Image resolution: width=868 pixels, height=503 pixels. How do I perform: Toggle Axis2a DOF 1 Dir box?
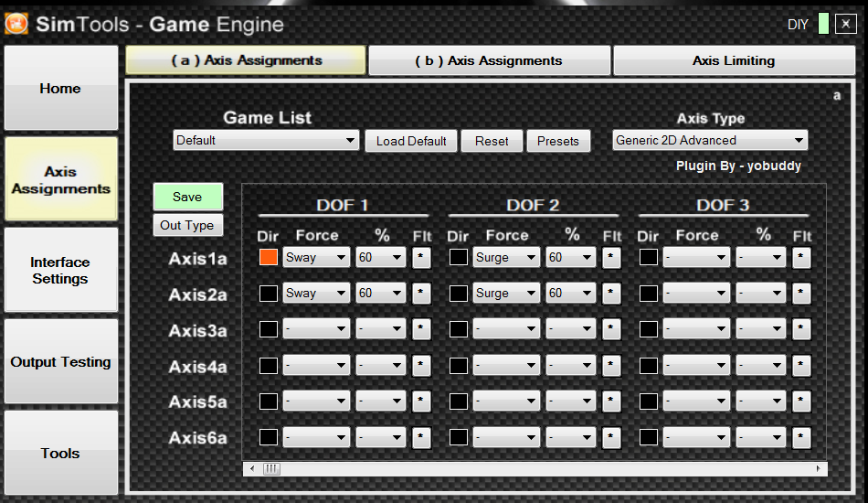click(x=269, y=294)
